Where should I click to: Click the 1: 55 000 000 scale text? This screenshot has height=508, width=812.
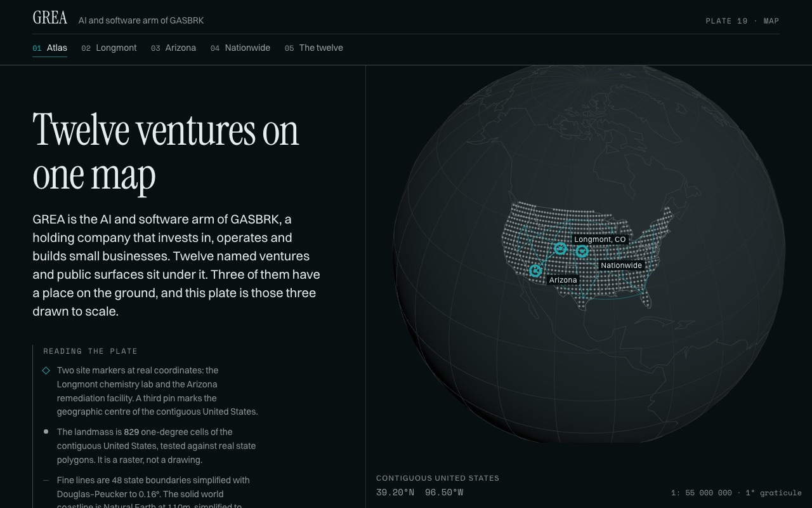coord(702,493)
